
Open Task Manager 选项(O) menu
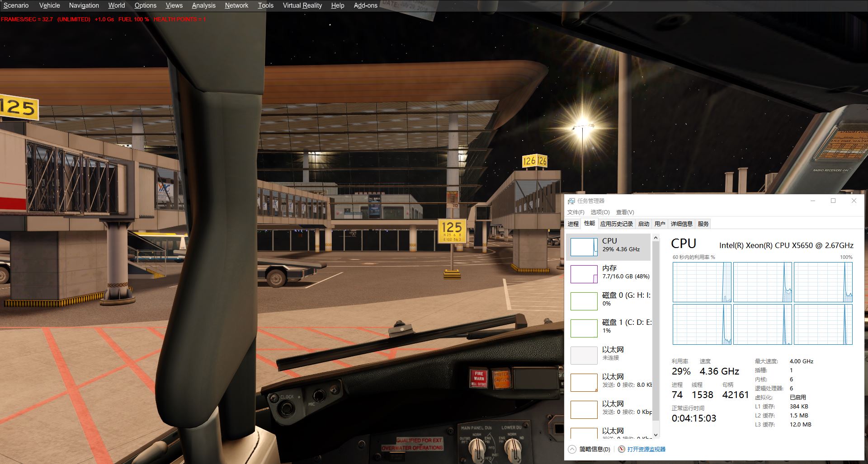(600, 212)
